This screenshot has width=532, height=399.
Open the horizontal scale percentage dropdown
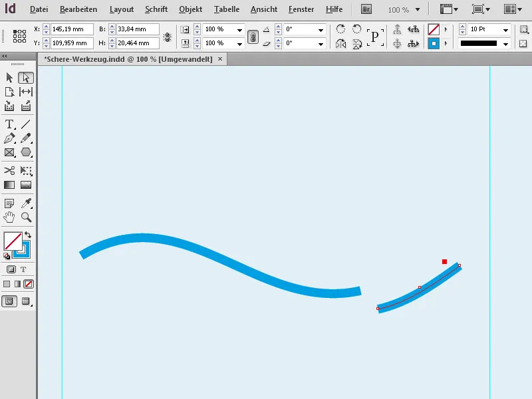[239, 30]
